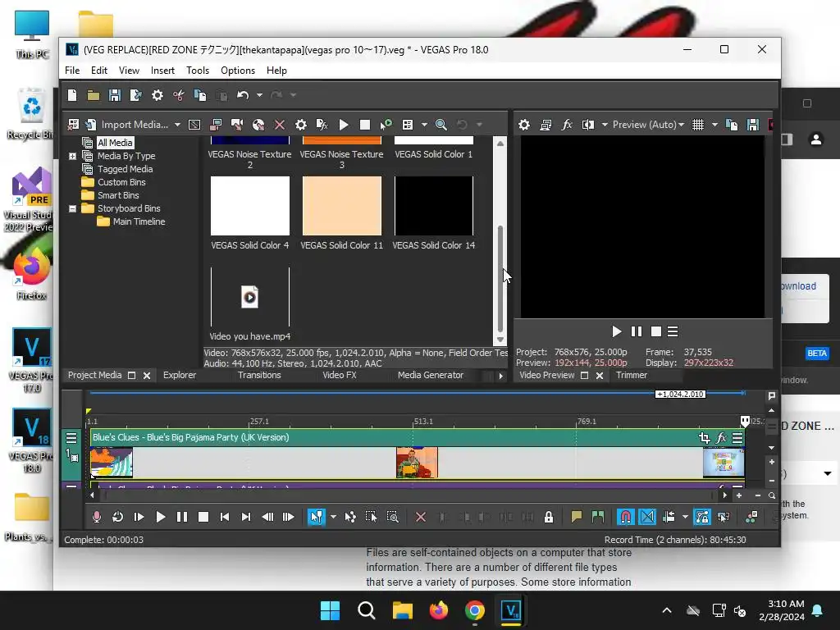Open Chrome from the Windows taskbar

point(475,610)
